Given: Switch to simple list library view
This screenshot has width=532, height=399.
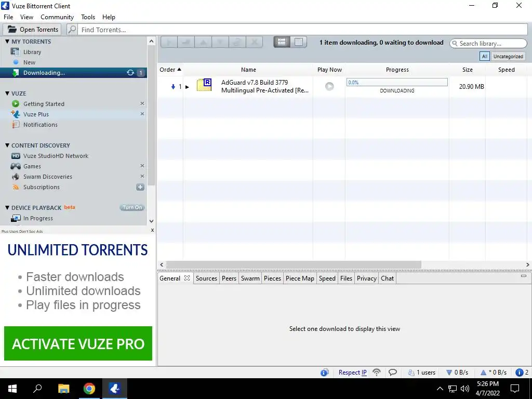Looking at the screenshot, I should pos(299,42).
